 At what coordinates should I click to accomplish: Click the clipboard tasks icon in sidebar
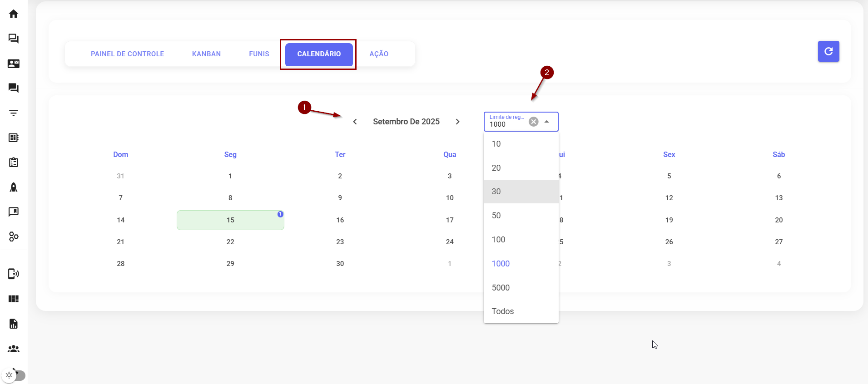[x=14, y=162]
